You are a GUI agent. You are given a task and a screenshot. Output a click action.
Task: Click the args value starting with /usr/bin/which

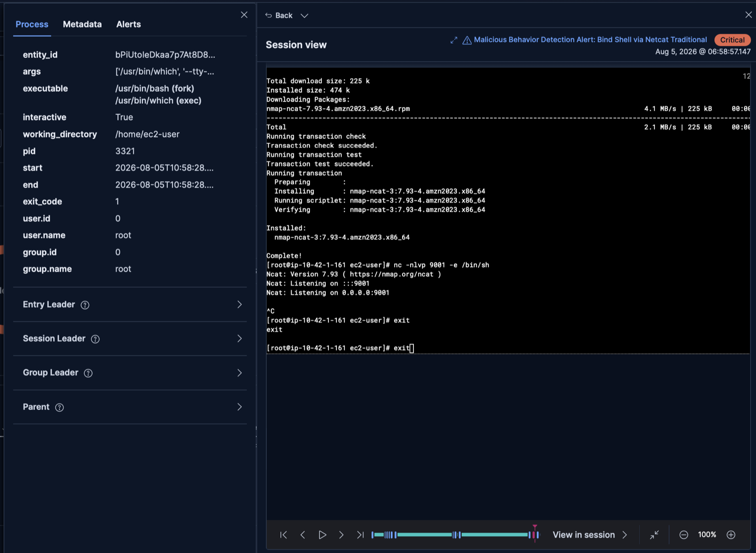pyautogui.click(x=164, y=72)
